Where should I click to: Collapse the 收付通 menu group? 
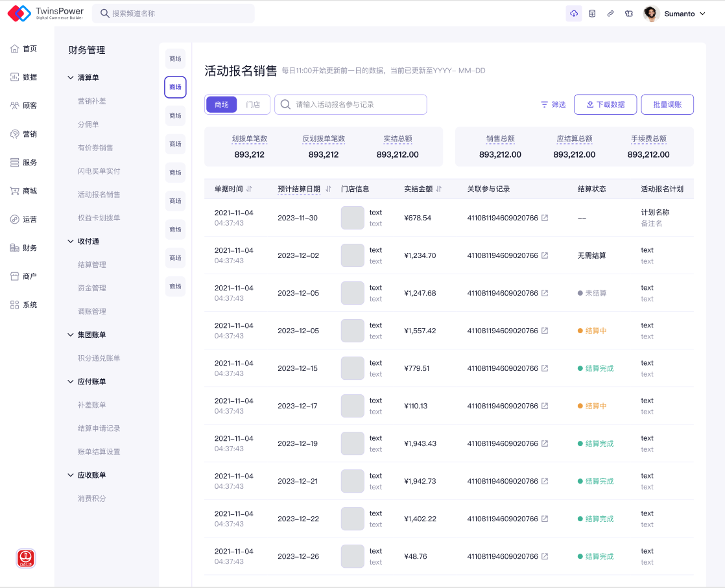(71, 241)
